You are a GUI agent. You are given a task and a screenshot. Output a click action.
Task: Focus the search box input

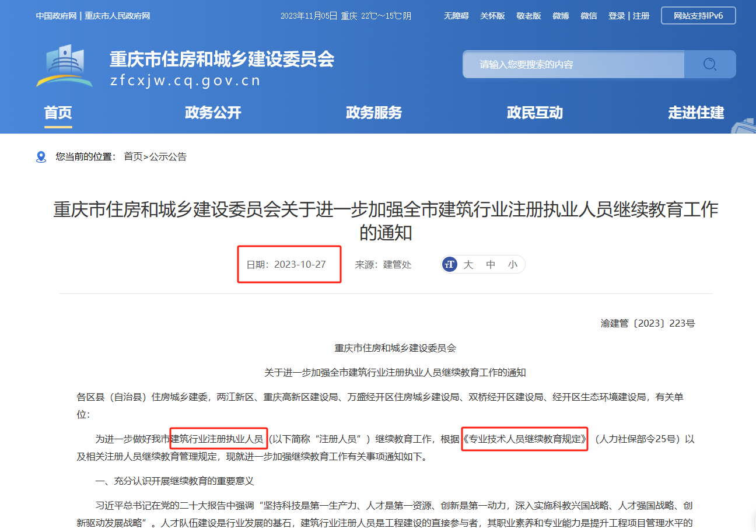click(573, 64)
